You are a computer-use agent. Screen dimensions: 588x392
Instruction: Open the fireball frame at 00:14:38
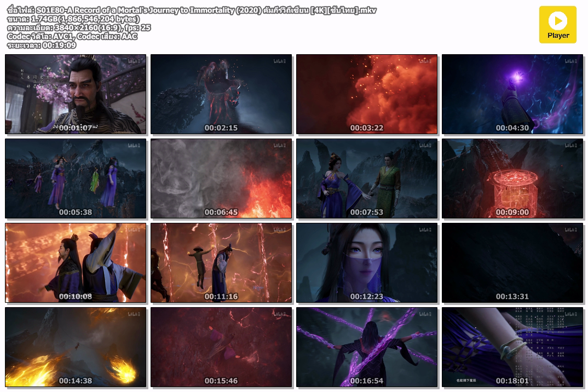[x=76, y=347]
